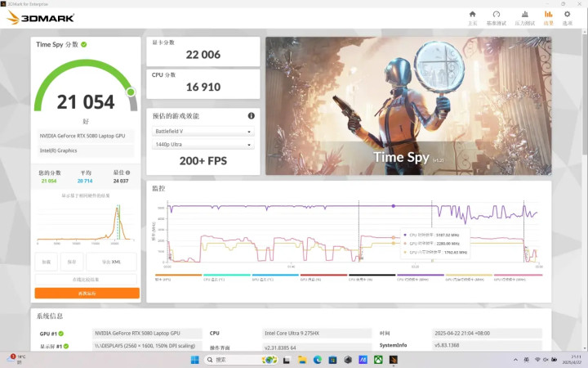
Task: Click the info icon next to best score
Action: pos(128,173)
